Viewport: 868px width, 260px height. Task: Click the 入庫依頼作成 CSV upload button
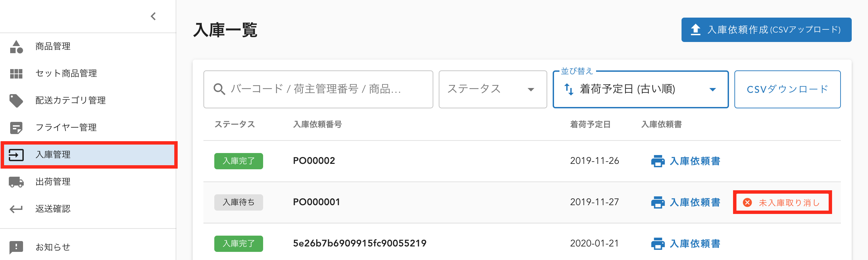(x=766, y=30)
